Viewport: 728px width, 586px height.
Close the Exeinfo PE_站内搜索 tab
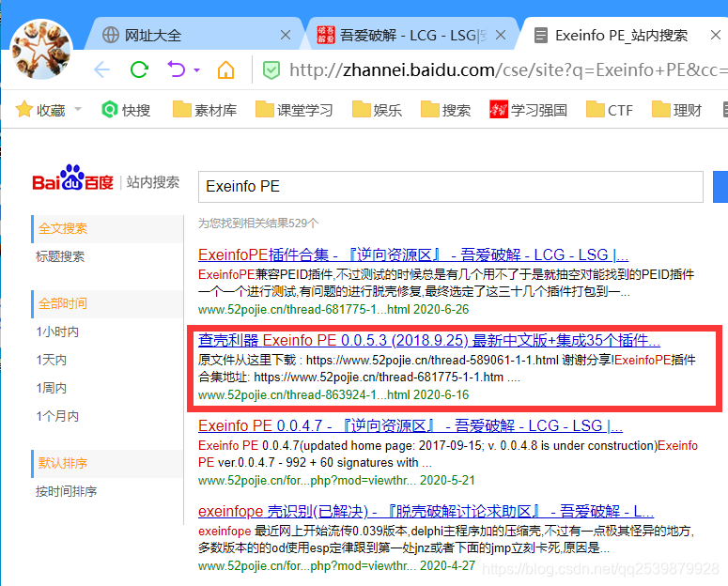click(716, 35)
